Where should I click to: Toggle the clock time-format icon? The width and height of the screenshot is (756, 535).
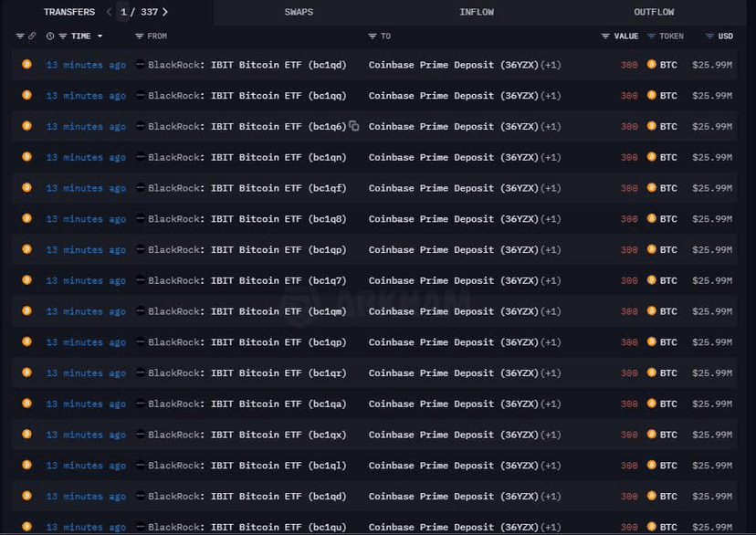[x=50, y=37]
